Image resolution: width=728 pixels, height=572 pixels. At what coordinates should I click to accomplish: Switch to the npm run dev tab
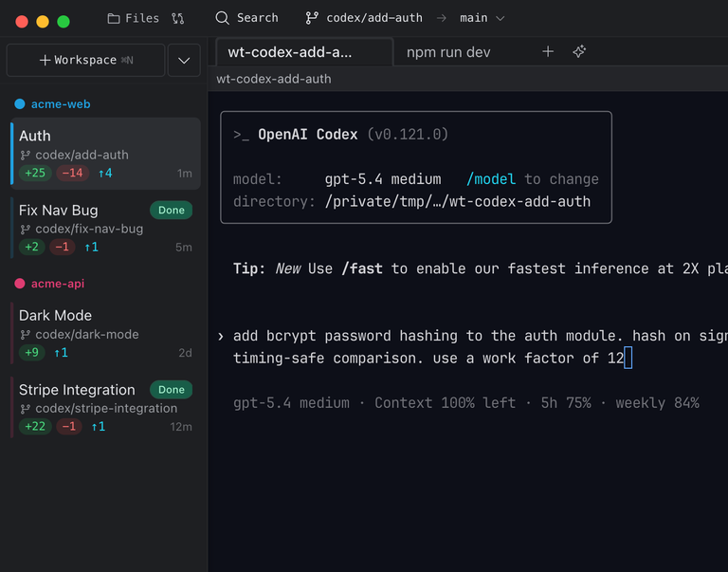(x=448, y=52)
